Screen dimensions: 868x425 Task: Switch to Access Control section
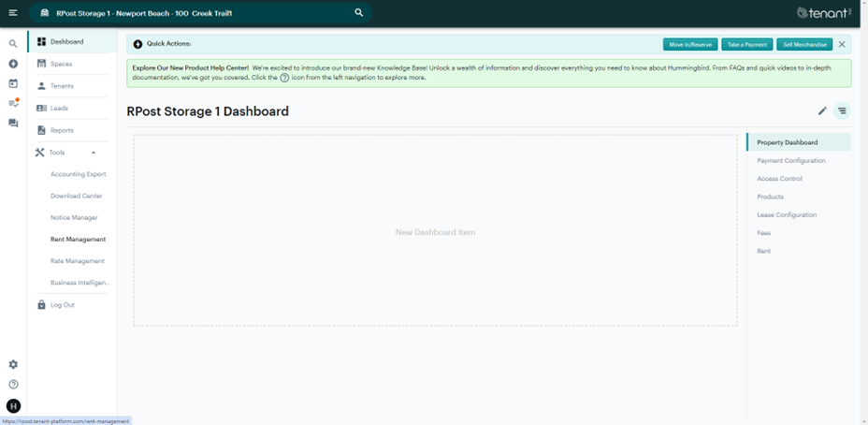tap(779, 179)
